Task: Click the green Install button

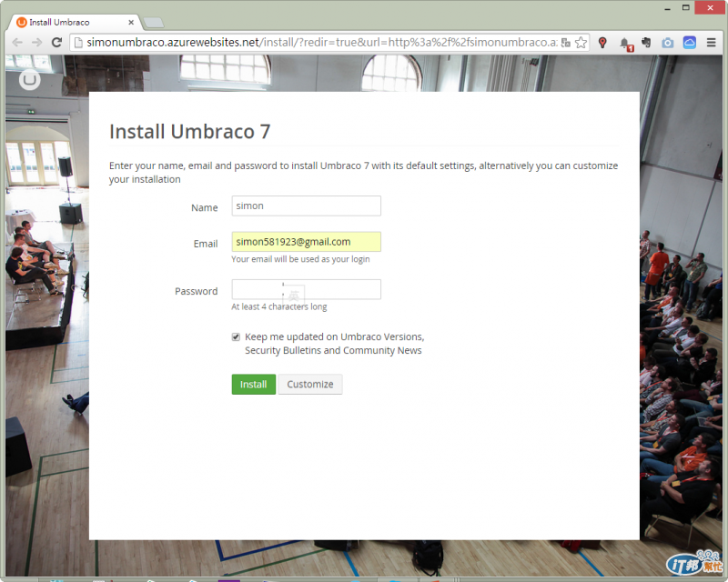Action: point(254,385)
